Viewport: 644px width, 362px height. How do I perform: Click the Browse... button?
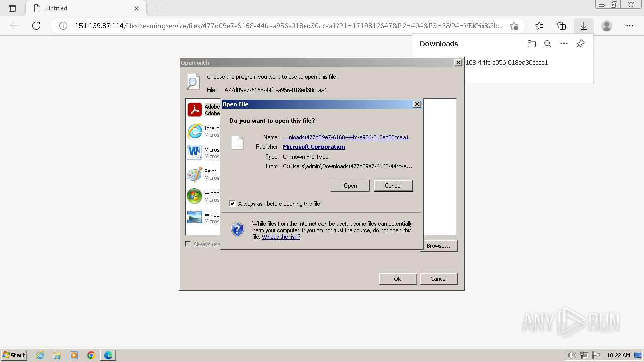pos(439,246)
